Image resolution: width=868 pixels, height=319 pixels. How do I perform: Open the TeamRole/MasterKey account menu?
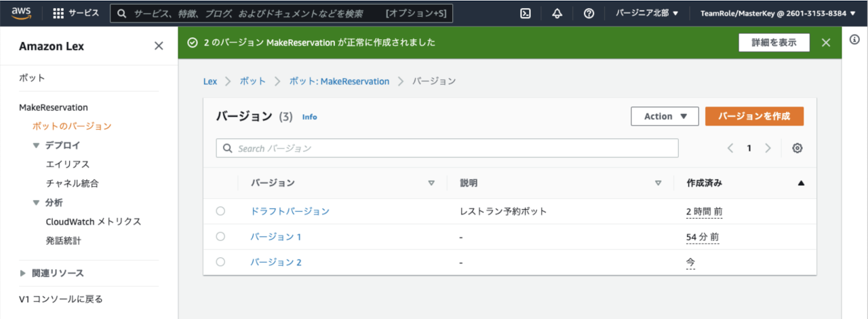(777, 13)
